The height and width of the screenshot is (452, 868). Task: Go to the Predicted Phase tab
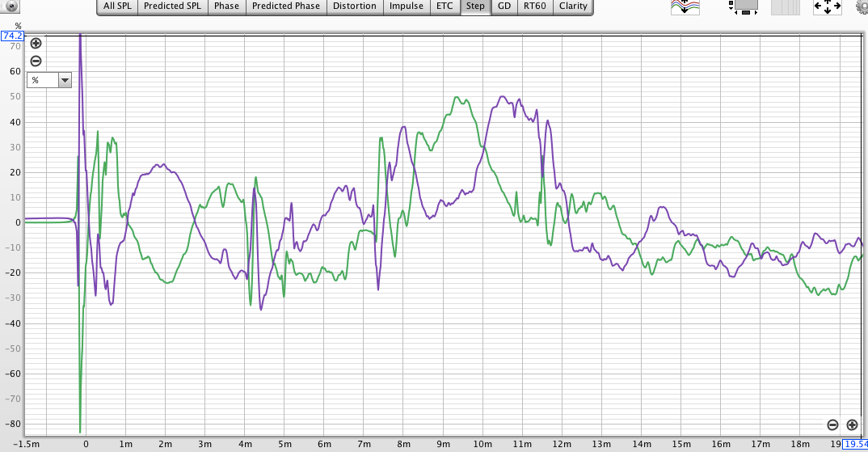pos(285,6)
